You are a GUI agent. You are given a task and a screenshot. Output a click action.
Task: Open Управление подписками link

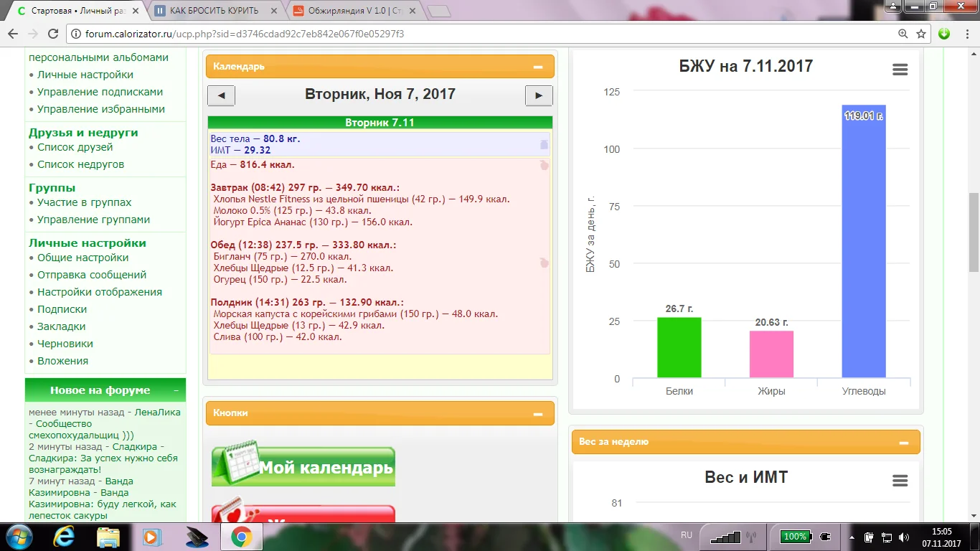[100, 92]
